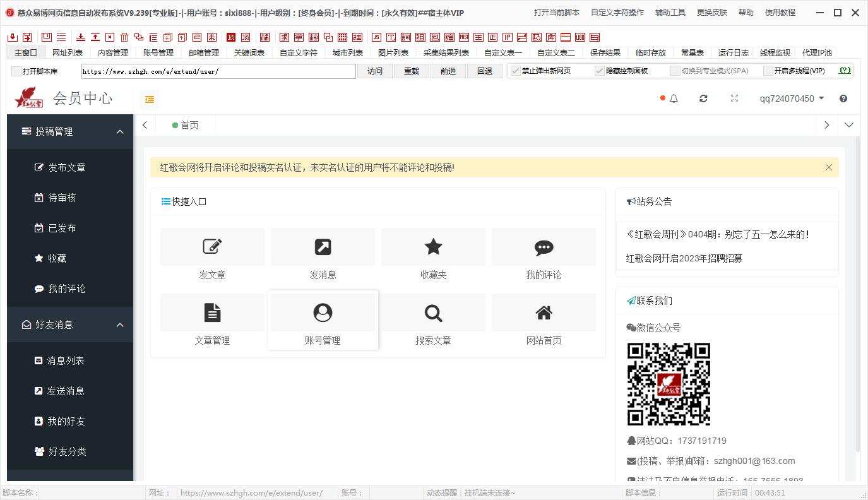868x500 pixels.
Task: Click the trash can toolbar icon
Action: tap(124, 37)
